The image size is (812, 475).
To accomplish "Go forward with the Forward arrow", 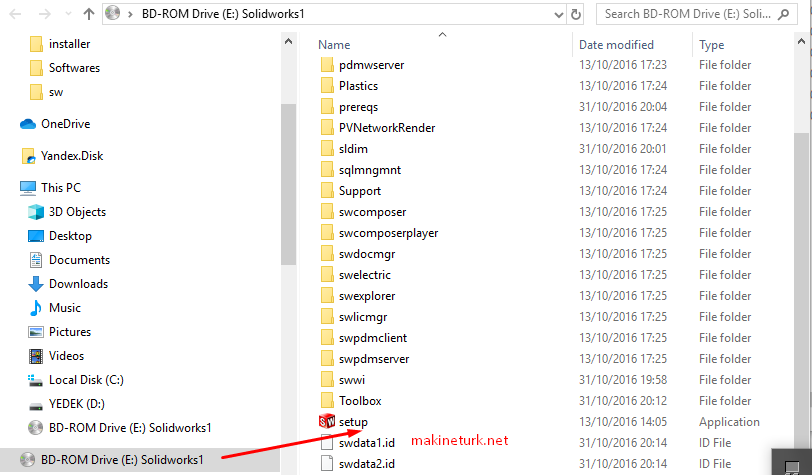I will [x=45, y=14].
